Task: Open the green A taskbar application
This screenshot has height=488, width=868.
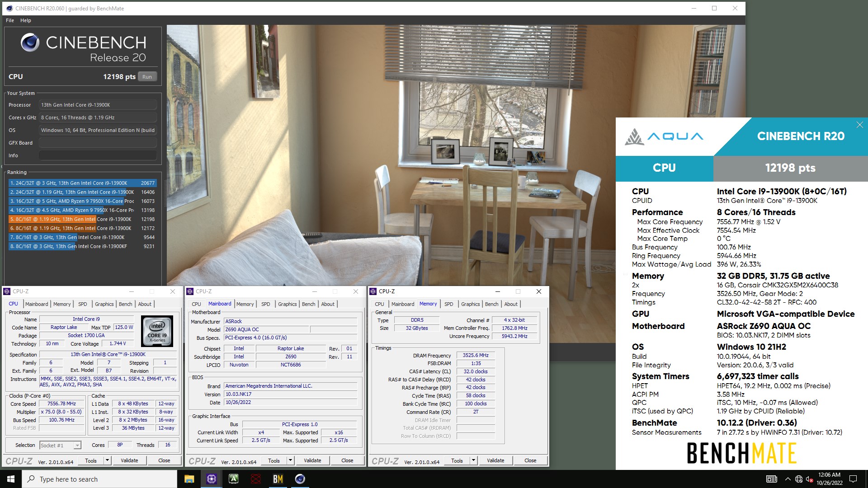Action: coord(233,479)
